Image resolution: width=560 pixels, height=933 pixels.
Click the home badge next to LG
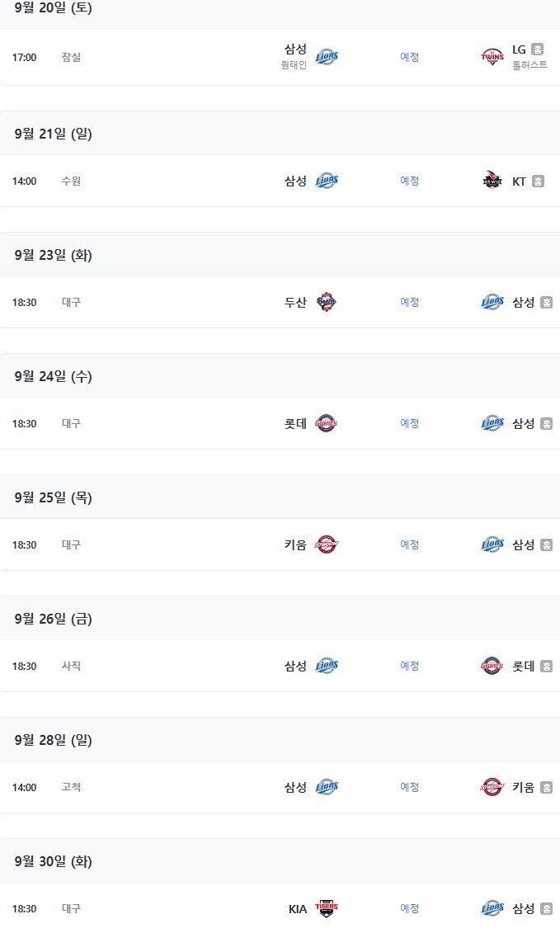pos(538,49)
